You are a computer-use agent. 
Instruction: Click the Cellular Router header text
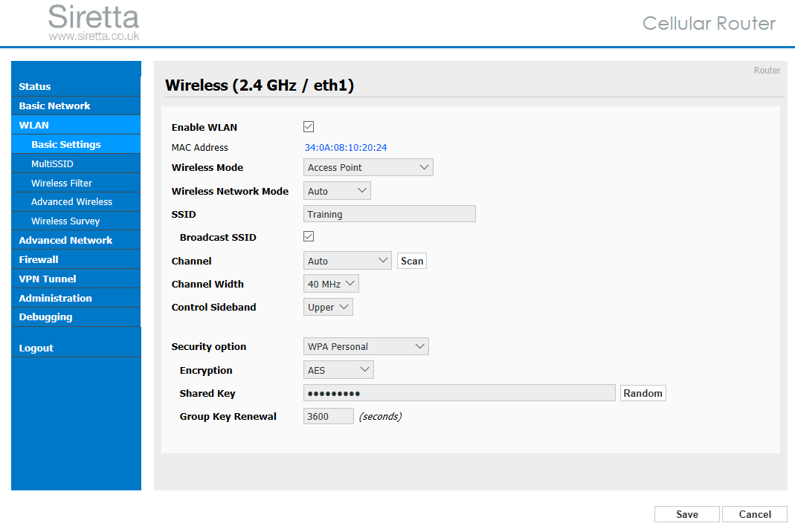coord(709,23)
